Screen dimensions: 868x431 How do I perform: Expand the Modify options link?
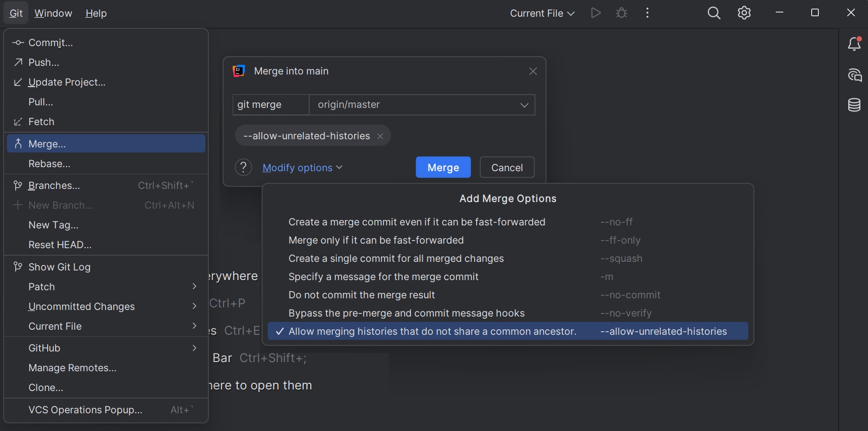(302, 168)
